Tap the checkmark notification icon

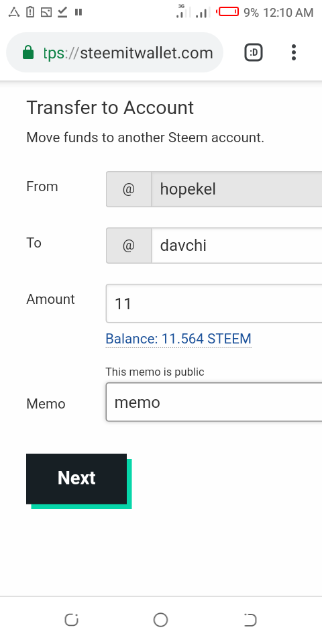(x=62, y=12)
